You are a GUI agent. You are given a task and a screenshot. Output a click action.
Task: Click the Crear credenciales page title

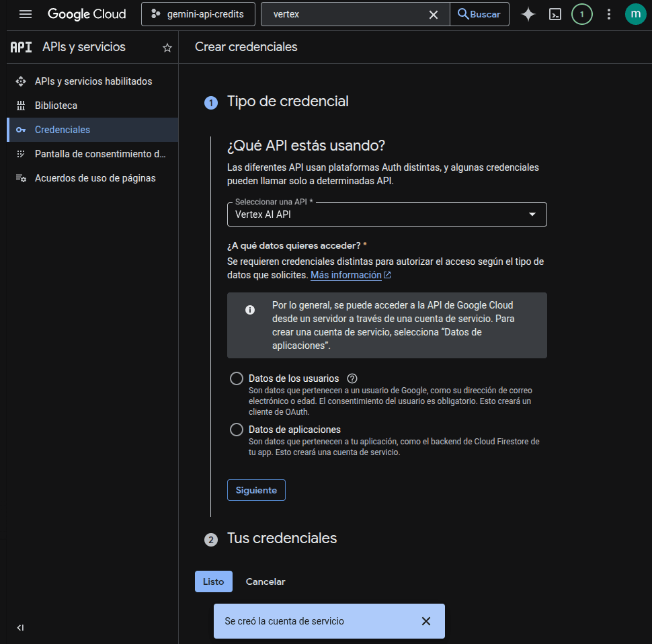point(246,47)
